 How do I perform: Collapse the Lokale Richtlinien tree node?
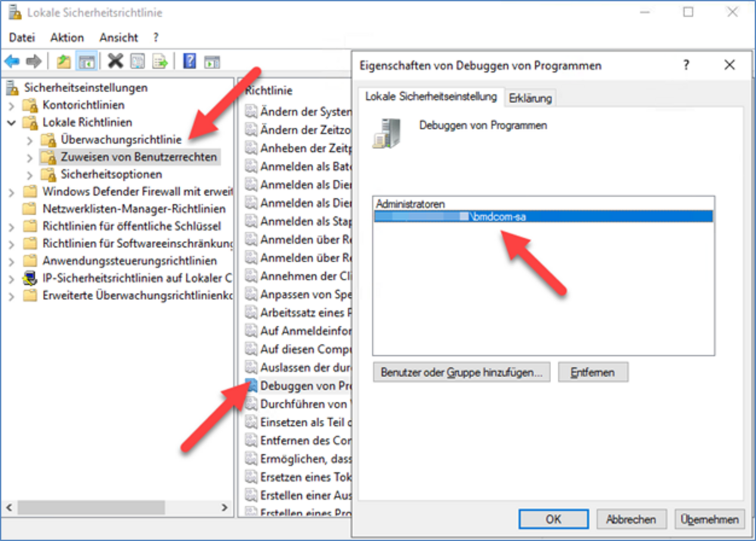tap(11, 122)
